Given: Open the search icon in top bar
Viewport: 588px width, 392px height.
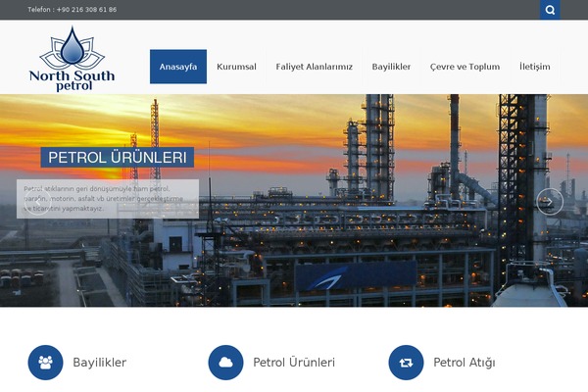Looking at the screenshot, I should (550, 10).
